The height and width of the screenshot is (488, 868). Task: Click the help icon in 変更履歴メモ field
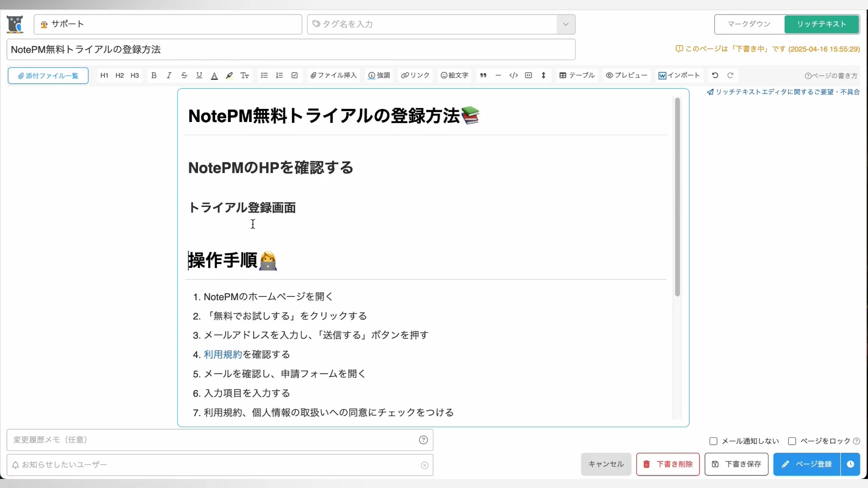pos(423,440)
